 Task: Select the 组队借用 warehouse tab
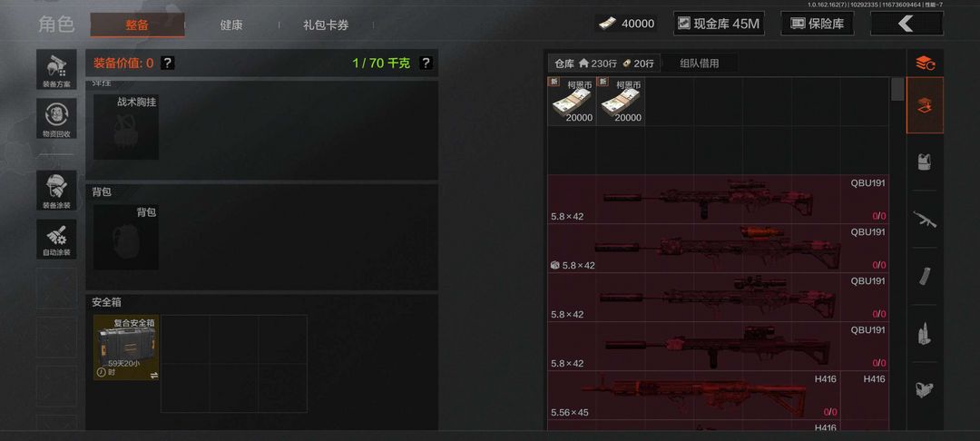700,64
